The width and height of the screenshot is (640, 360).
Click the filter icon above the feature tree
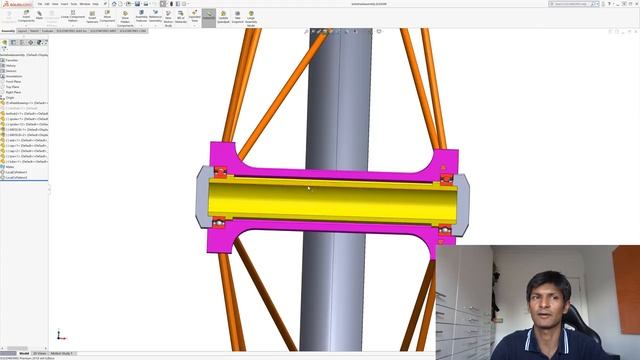pyautogui.click(x=4, y=49)
